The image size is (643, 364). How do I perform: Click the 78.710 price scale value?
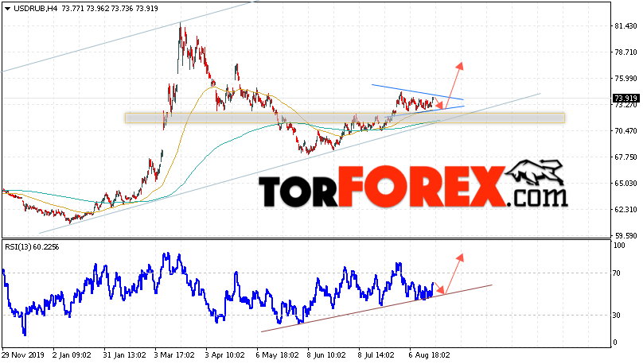625,52
